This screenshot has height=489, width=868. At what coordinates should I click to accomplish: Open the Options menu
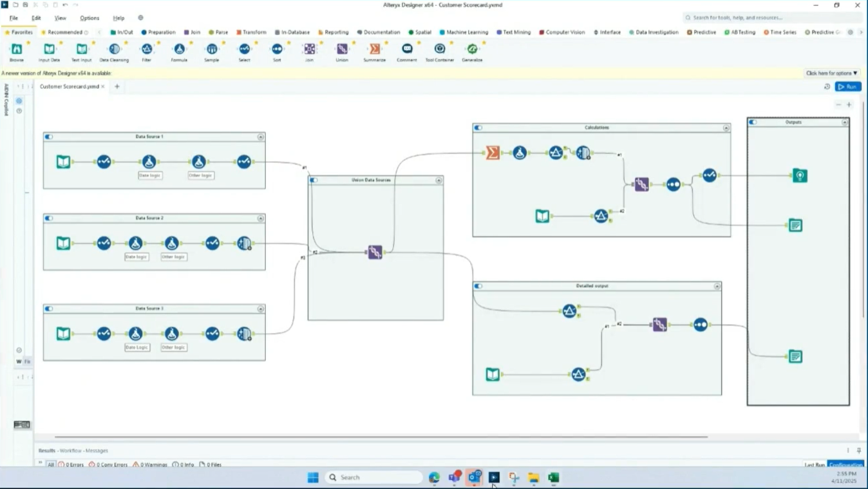(90, 18)
